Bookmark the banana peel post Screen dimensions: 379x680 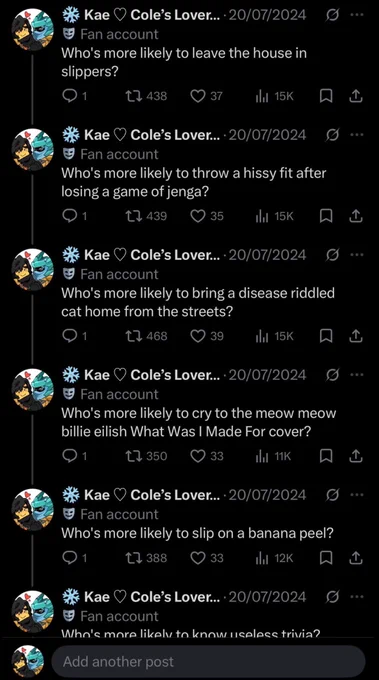pos(326,558)
